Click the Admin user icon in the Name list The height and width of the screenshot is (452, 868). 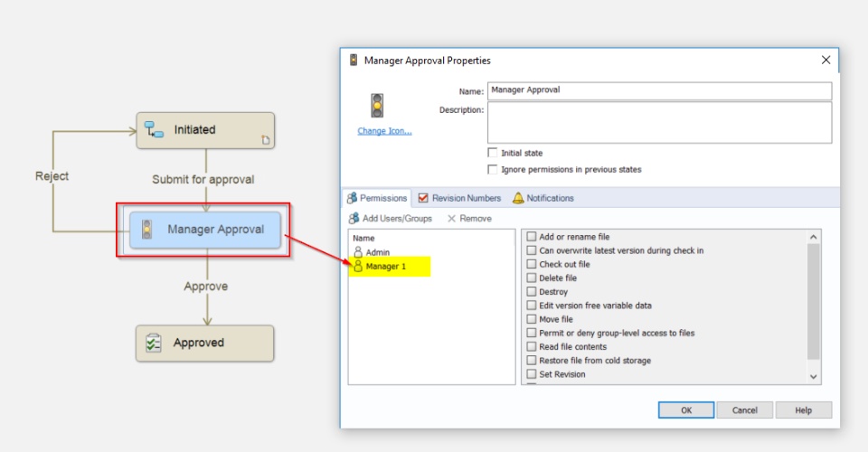point(358,252)
